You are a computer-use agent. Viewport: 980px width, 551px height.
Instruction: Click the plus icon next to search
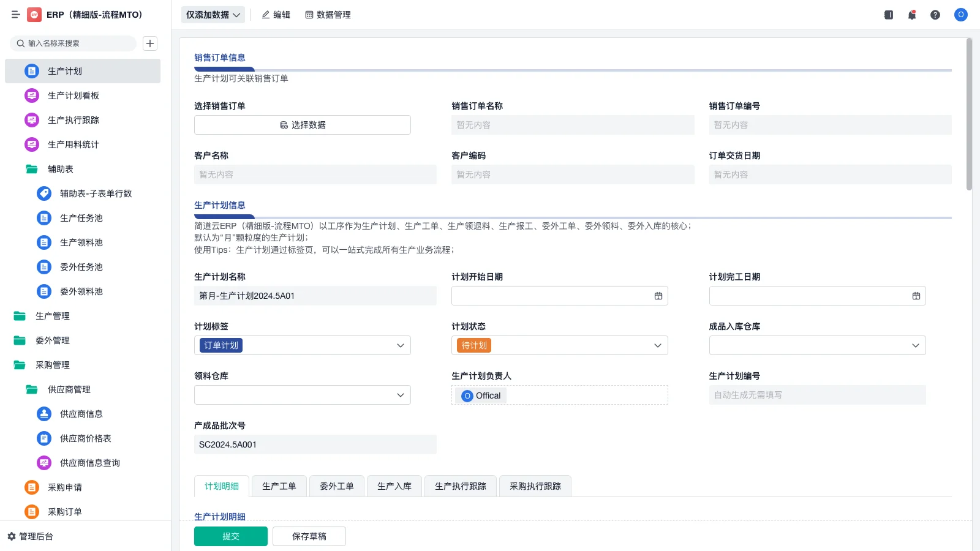tap(149, 43)
